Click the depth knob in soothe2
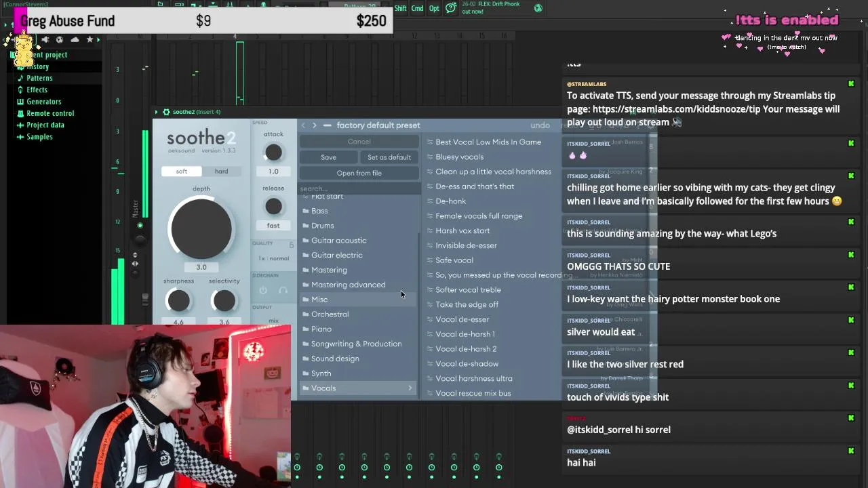The image size is (868, 488). [201, 229]
